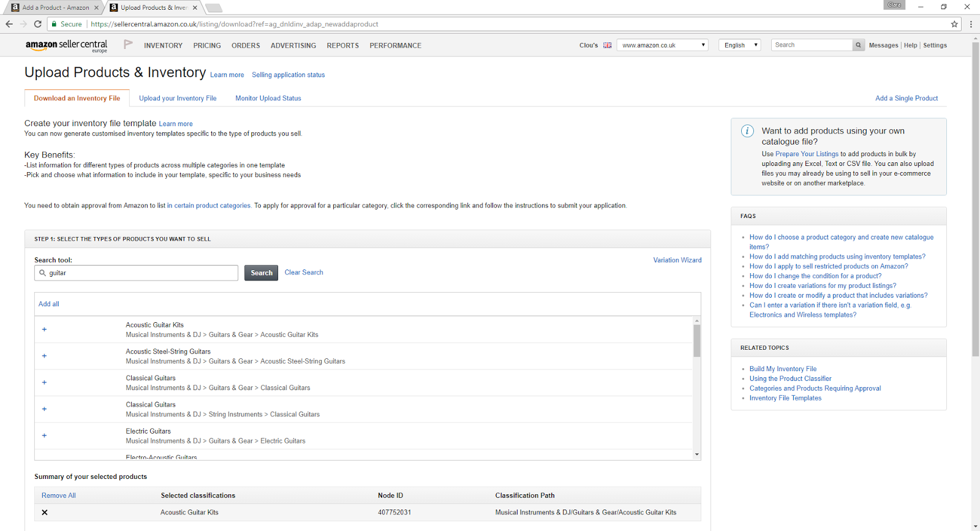The image size is (980, 531).
Task: Click Clear Search link
Action: coord(304,273)
